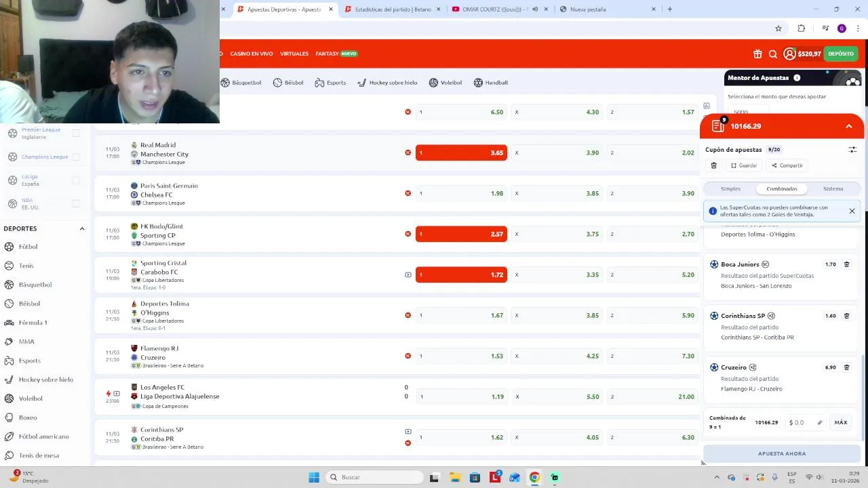868x488 pixels.
Task: Toggle the LaLiga España checkbox
Action: pyautogui.click(x=76, y=180)
